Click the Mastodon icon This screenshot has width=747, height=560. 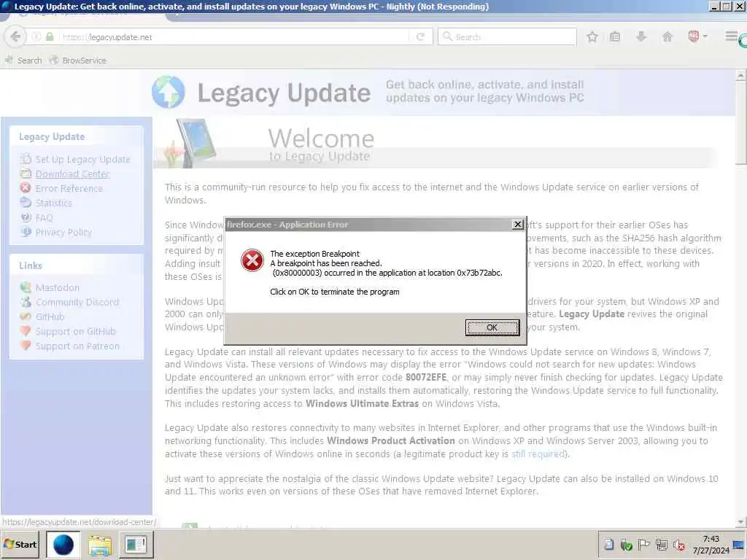point(26,287)
